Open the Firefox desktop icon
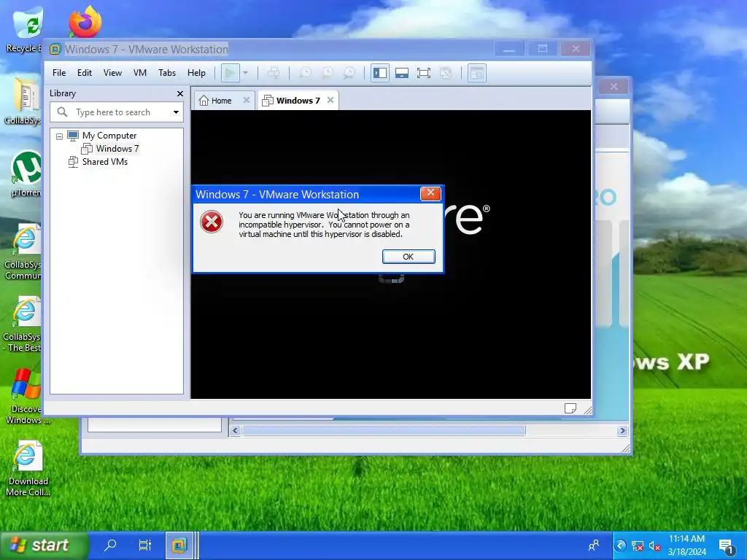 pos(85,21)
